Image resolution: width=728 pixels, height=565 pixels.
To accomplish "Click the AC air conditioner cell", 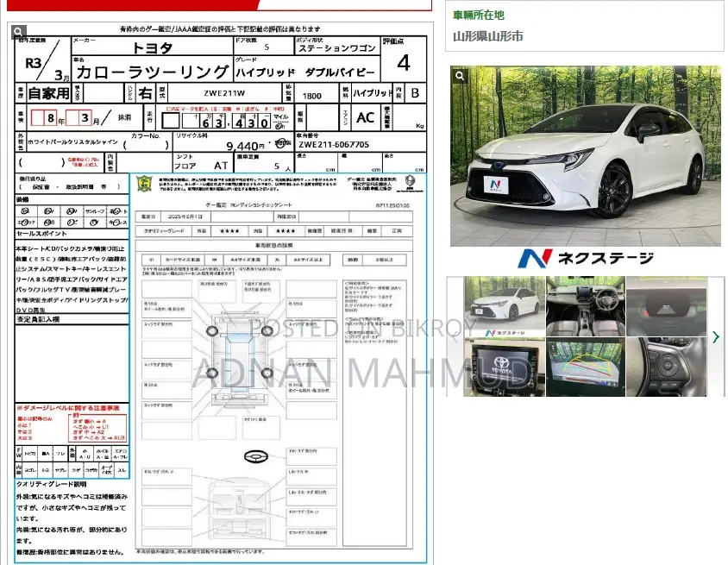I will (366, 117).
